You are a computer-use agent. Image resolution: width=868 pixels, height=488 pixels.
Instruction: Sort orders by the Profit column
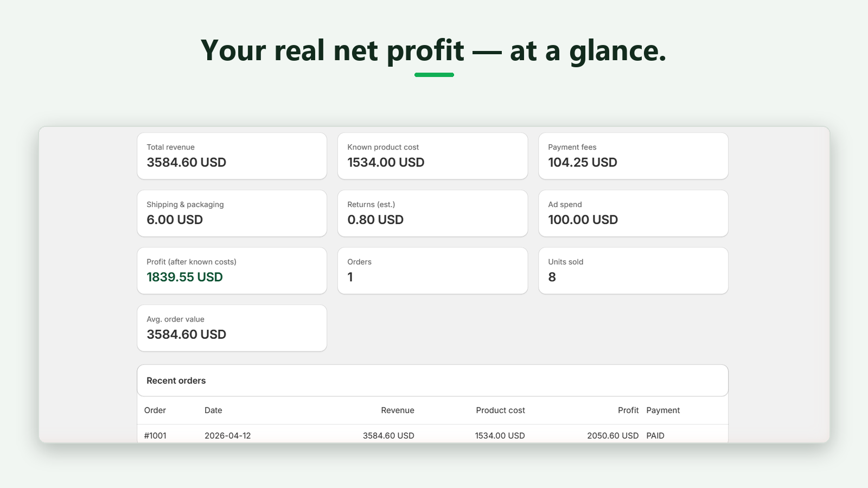coord(628,410)
